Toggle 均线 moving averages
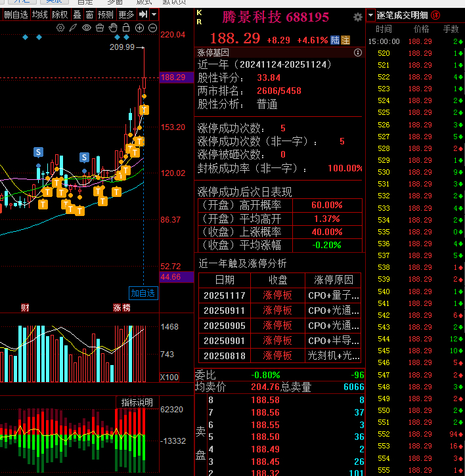465x476 pixels. 40,14
